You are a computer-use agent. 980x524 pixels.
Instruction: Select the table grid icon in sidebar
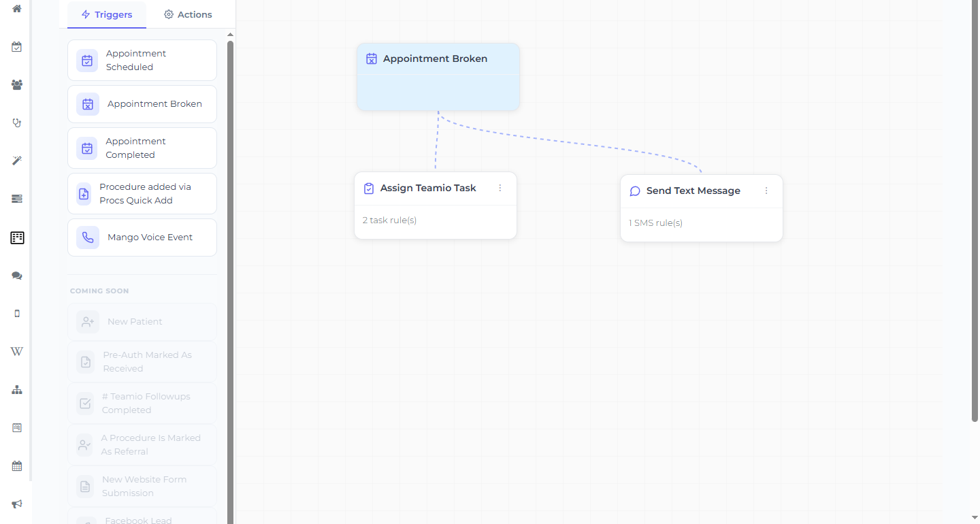pos(17,238)
